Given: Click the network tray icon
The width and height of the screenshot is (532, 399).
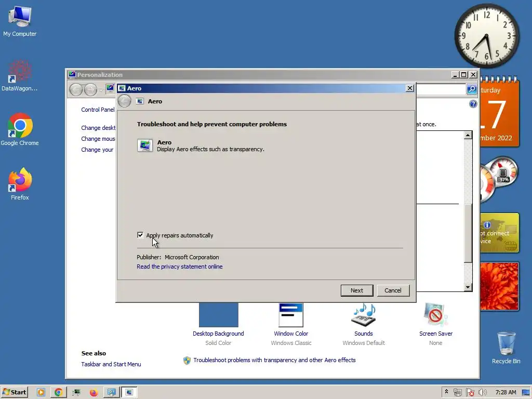Looking at the screenshot, I should point(457,393).
